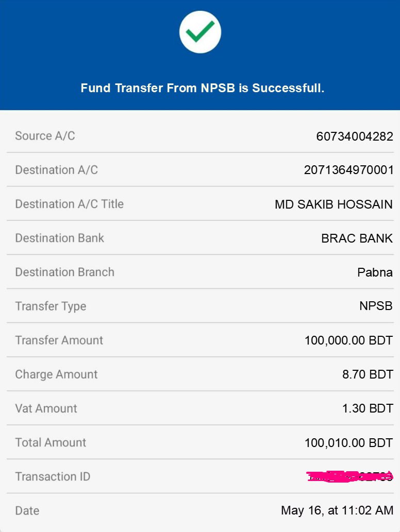Image resolution: width=400 pixels, height=532 pixels.
Task: Click the date May 16, at 11:02 AM
Action: point(337,510)
